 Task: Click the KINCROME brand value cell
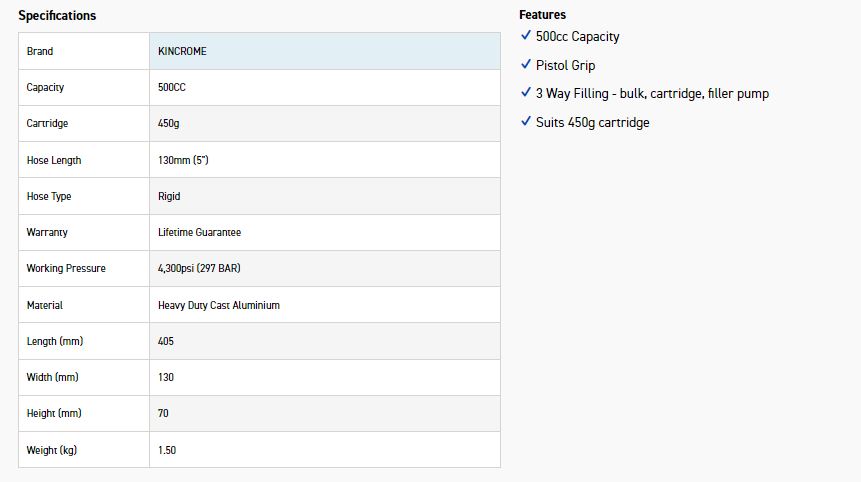click(x=182, y=51)
